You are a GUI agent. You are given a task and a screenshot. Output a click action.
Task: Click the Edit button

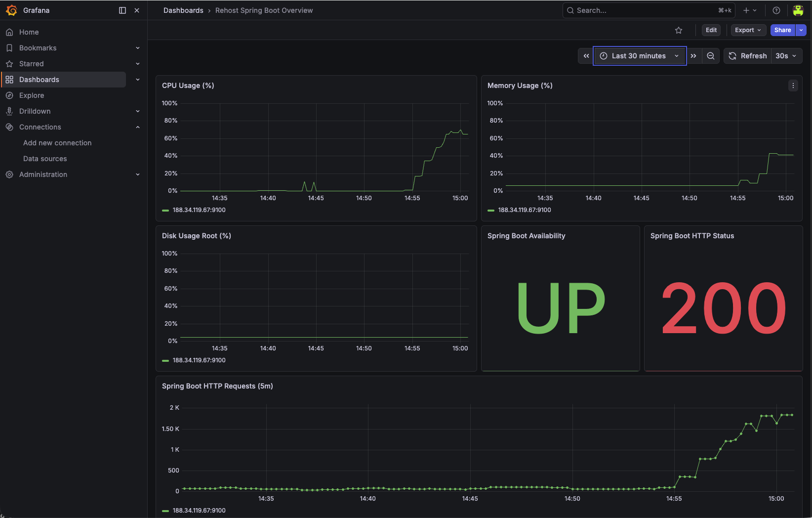coord(711,30)
